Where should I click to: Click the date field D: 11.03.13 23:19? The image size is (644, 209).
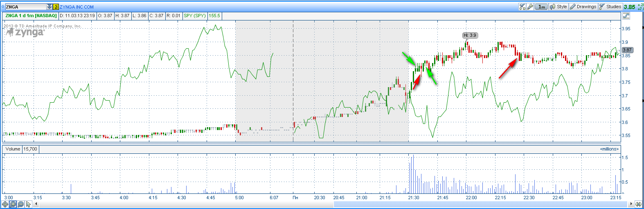point(77,16)
